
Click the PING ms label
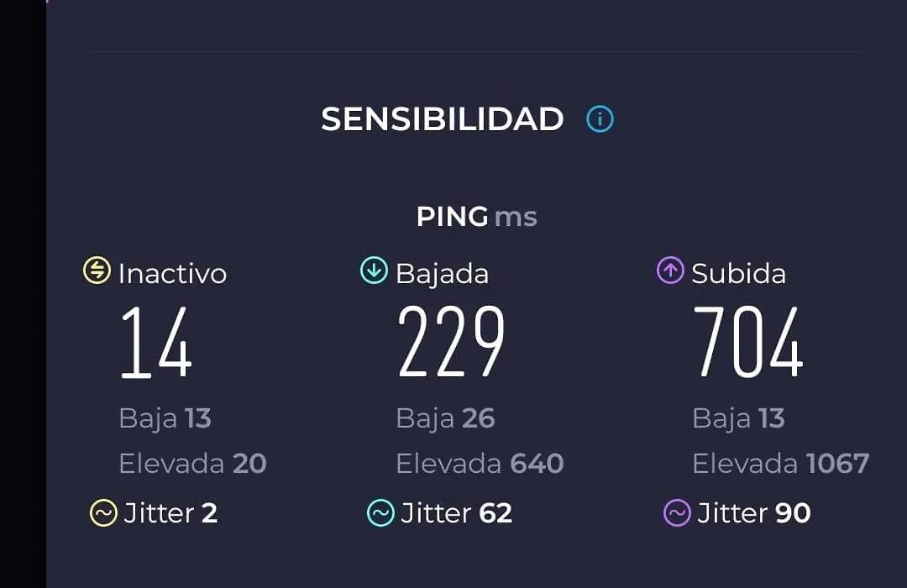point(477,217)
